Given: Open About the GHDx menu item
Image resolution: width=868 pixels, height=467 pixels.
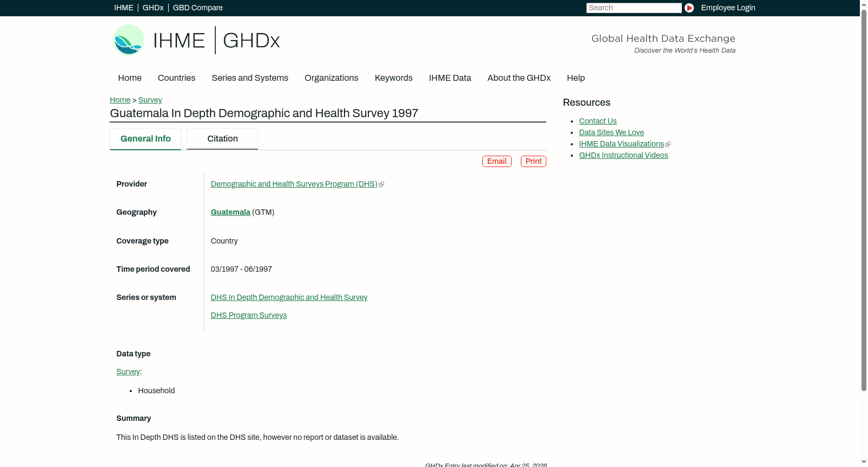Looking at the screenshot, I should (519, 78).
